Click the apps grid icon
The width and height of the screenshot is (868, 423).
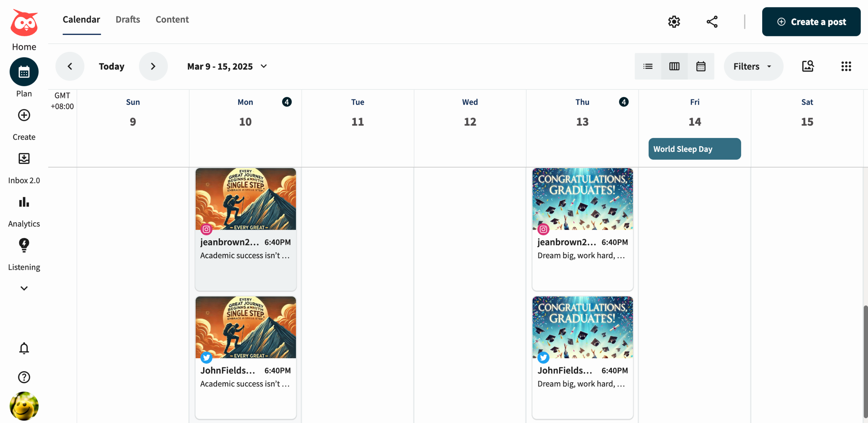[x=846, y=66]
